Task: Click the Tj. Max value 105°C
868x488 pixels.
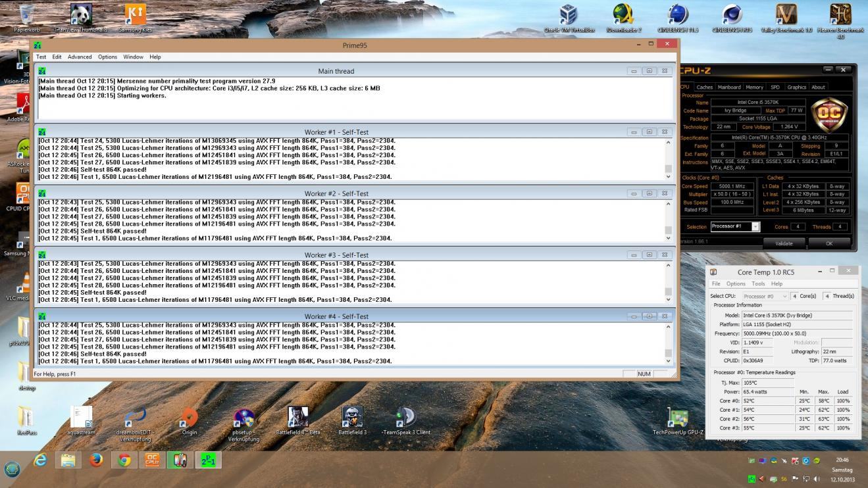Action: [767, 383]
